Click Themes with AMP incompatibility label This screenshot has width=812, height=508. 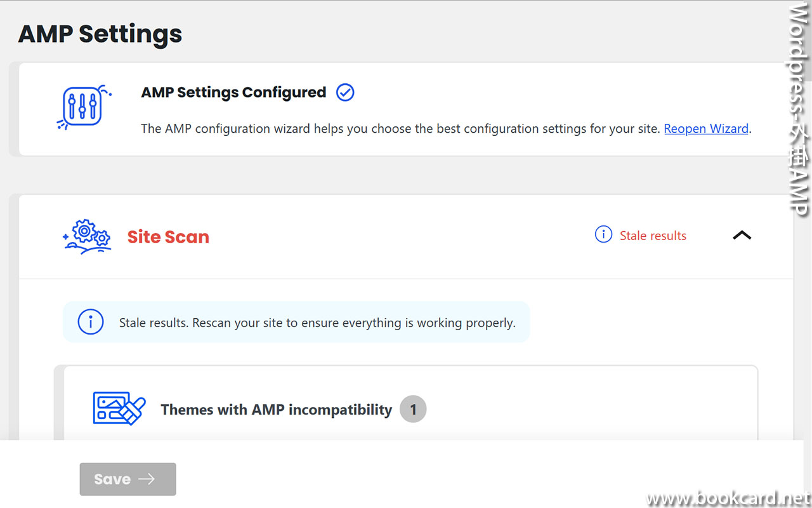(276, 409)
